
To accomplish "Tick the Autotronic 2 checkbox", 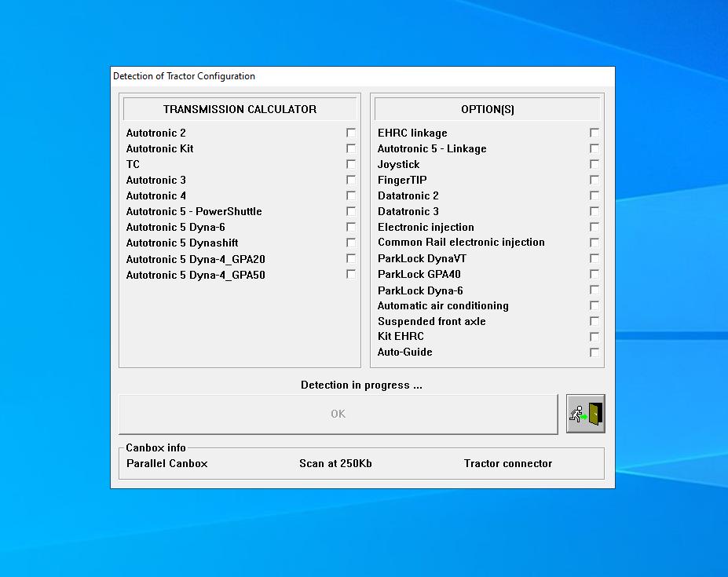I will (x=351, y=133).
